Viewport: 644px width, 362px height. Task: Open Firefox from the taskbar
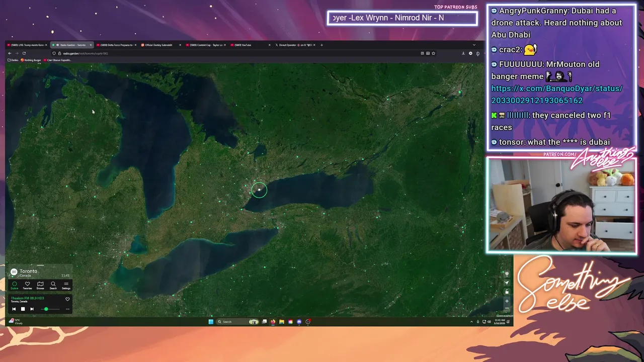(273, 322)
